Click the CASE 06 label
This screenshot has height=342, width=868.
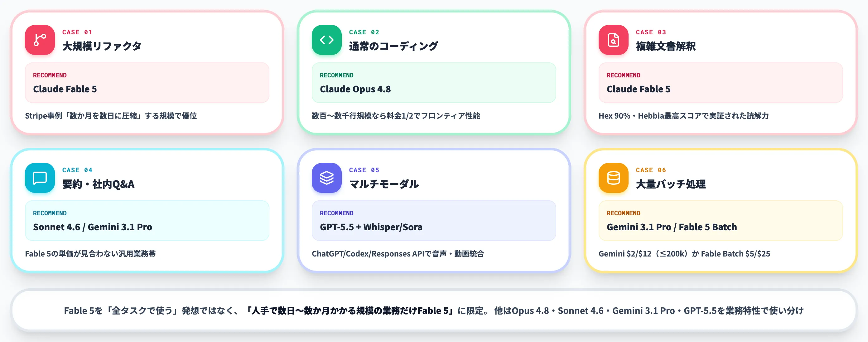click(651, 170)
